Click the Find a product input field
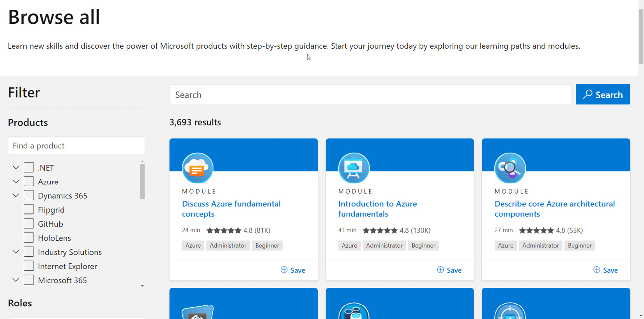Image resolution: width=644 pixels, height=319 pixels. coord(76,145)
